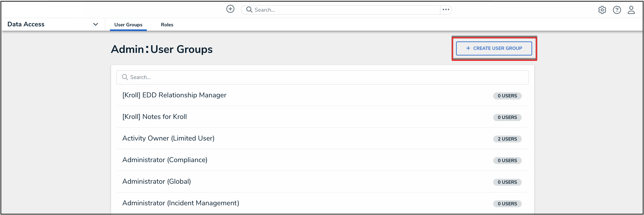Click the magnifier icon in user groups search
This screenshot has width=644, height=215.
[125, 77]
